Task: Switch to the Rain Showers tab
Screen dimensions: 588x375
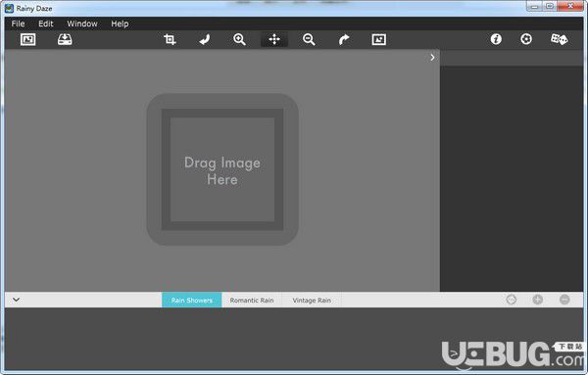Action: [x=192, y=300]
